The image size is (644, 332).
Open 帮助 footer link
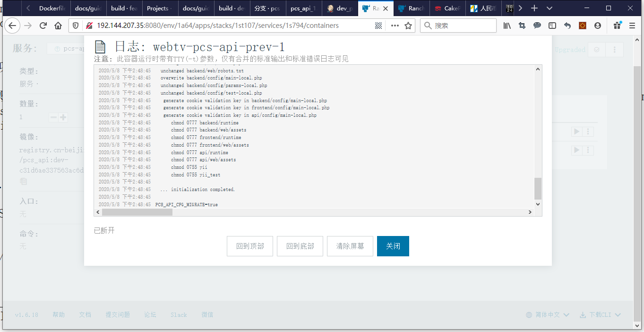59,315
